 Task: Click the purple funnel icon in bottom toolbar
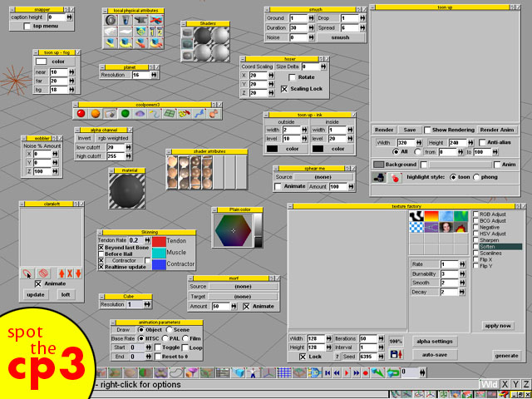click(x=192, y=373)
